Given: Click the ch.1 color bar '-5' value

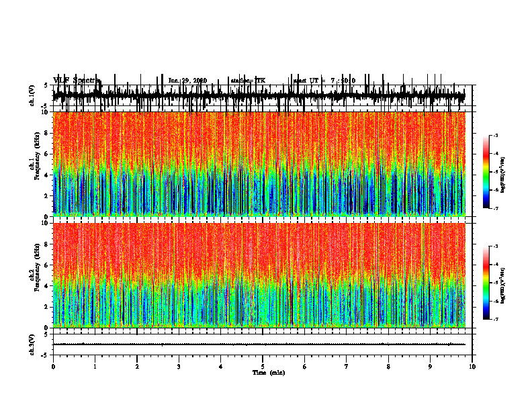Looking at the screenshot, I should pyautogui.click(x=495, y=172).
